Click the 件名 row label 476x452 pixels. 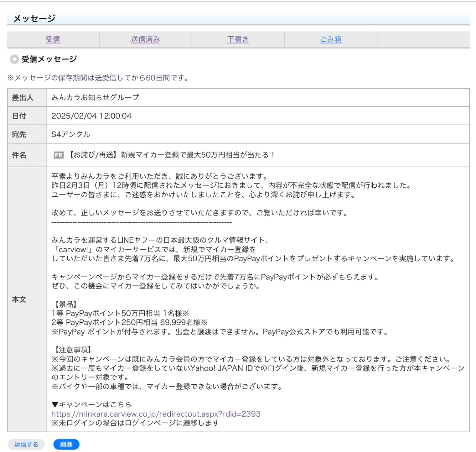(19, 155)
